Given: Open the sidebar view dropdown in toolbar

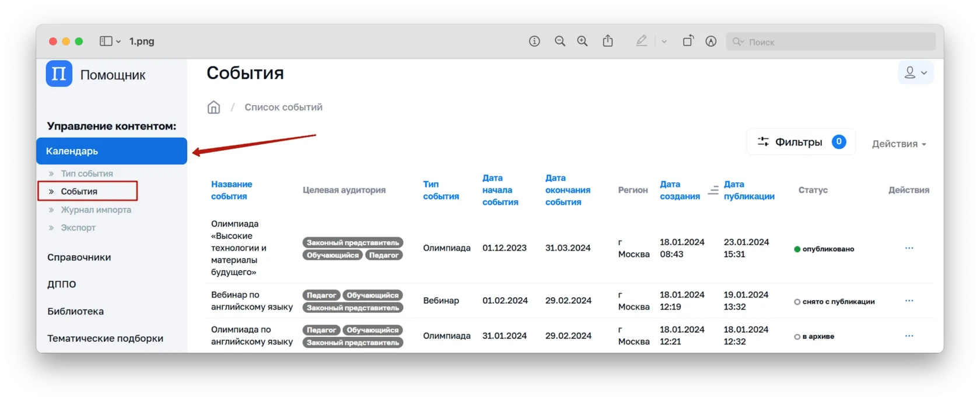Looking at the screenshot, I should coord(110,41).
